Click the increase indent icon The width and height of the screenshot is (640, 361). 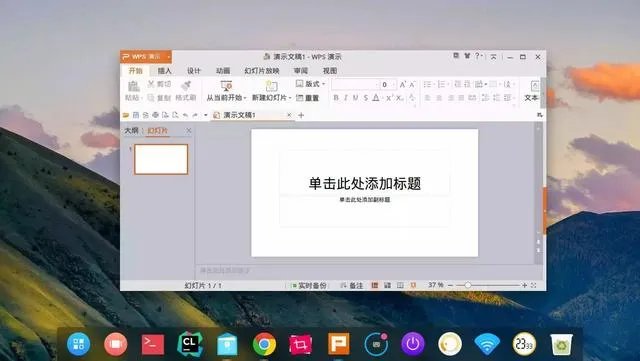pos(467,84)
